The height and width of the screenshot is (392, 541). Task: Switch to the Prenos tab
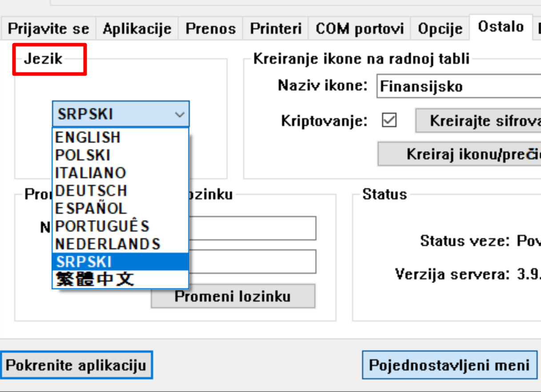click(211, 29)
